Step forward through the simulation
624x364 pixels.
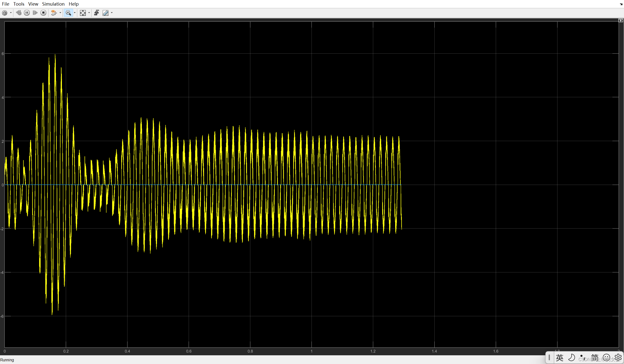tap(35, 13)
